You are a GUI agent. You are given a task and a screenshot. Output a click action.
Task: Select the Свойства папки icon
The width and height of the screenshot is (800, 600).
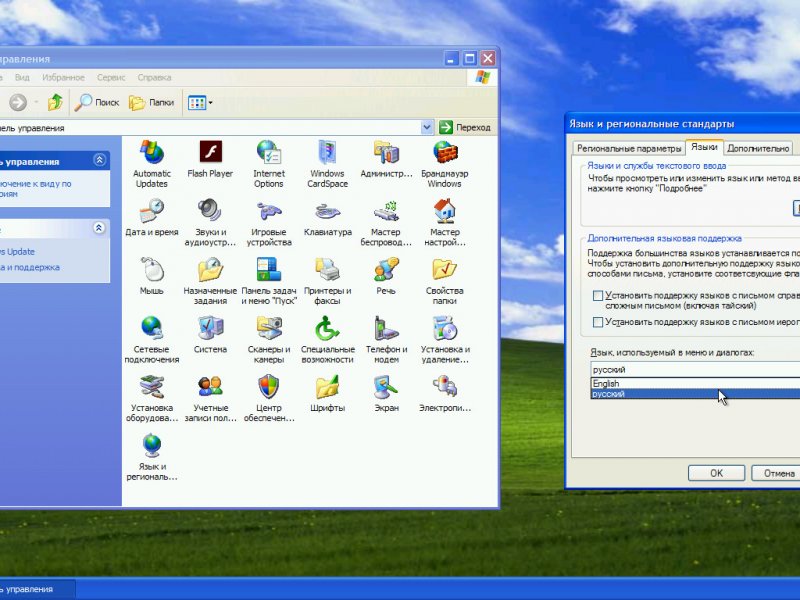pyautogui.click(x=444, y=281)
